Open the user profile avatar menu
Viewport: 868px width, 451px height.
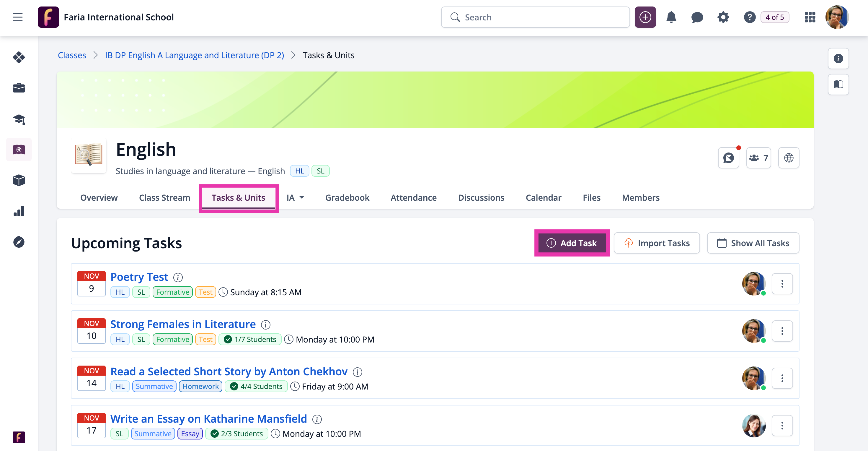837,17
